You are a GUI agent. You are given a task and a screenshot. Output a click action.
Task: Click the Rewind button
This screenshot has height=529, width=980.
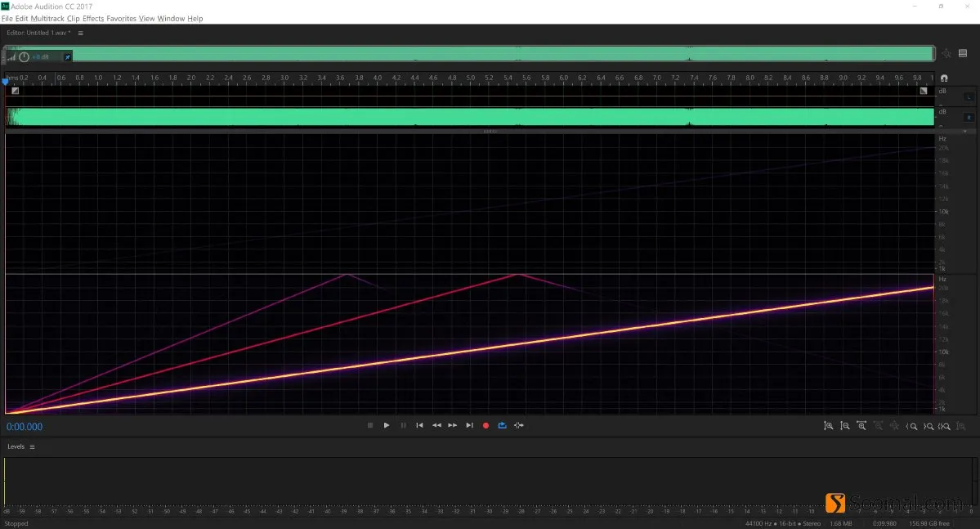tap(436, 425)
